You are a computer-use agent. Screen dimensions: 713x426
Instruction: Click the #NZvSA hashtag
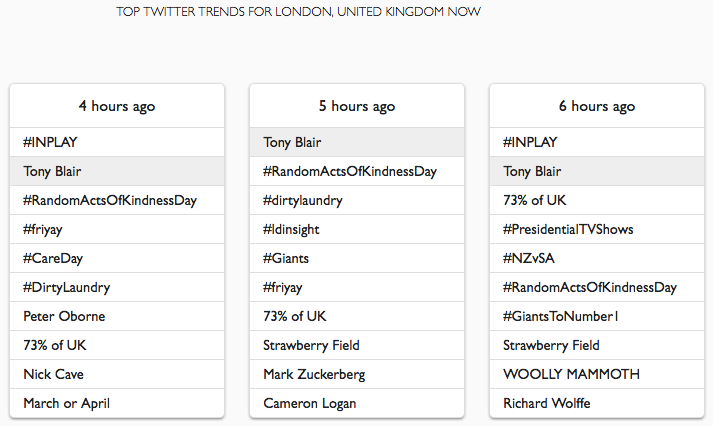tap(529, 258)
